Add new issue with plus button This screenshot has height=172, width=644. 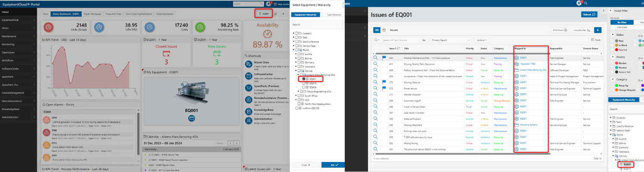(597, 30)
